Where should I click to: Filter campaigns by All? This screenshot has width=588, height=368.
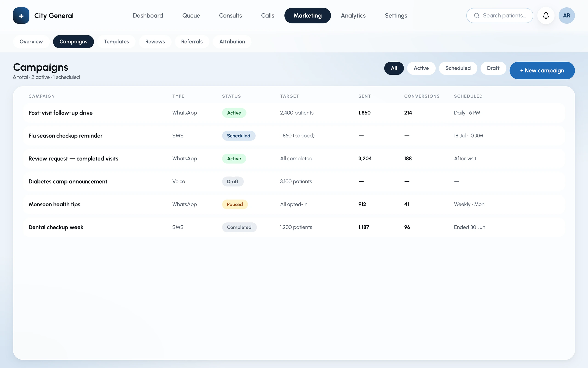(394, 68)
